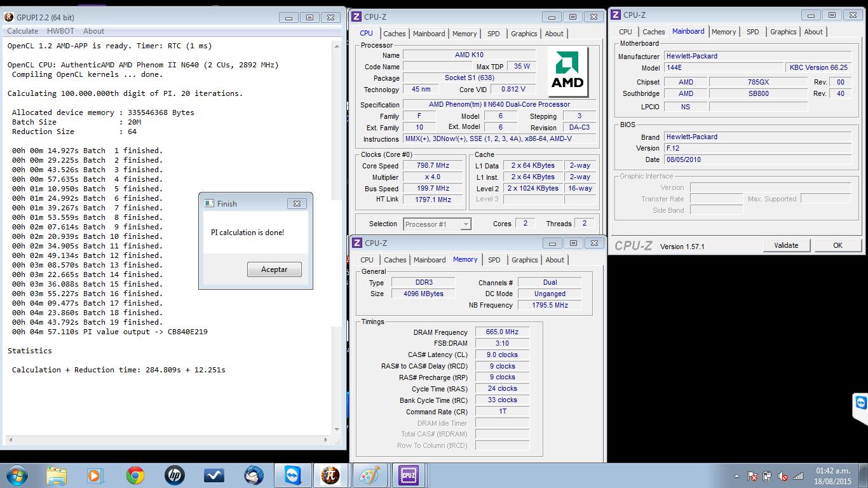Screen dimensions: 868x488
Task: Click the PI value output CB840E219 line
Action: pos(109,332)
